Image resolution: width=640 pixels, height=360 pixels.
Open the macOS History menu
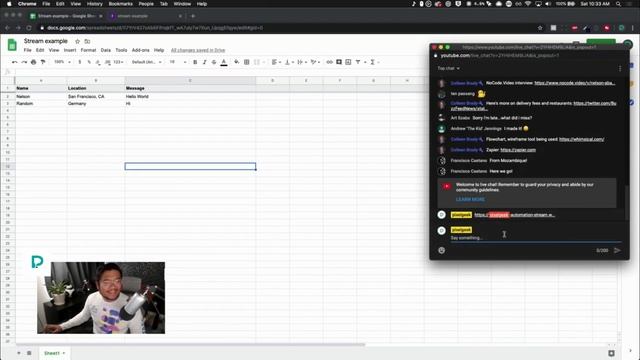click(95, 4)
